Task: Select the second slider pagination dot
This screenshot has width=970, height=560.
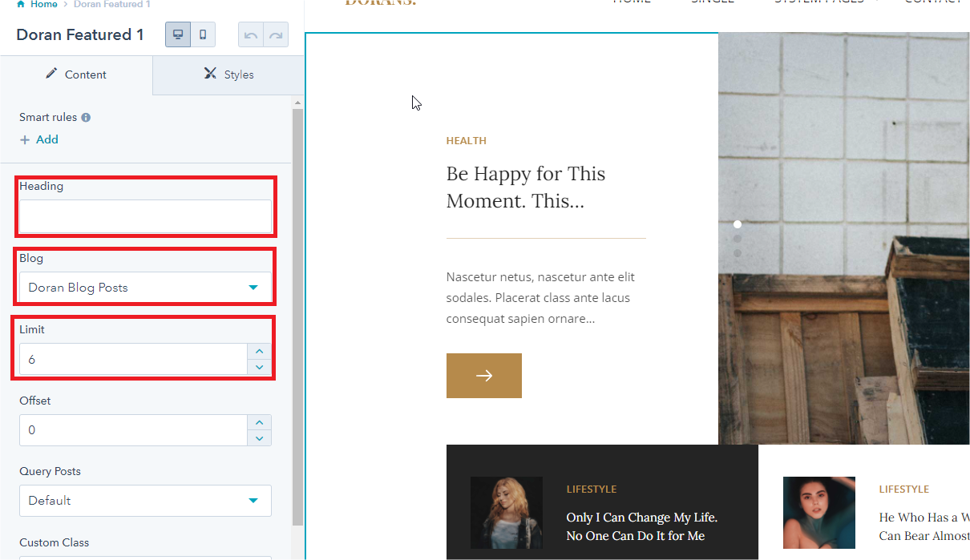Action: [738, 239]
